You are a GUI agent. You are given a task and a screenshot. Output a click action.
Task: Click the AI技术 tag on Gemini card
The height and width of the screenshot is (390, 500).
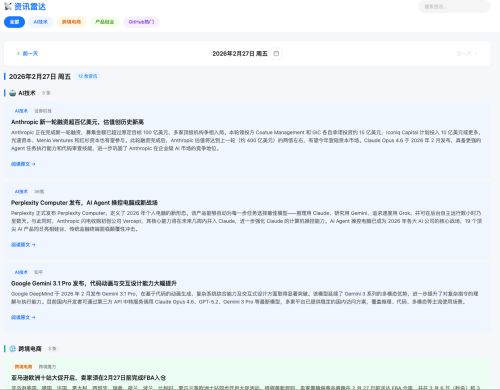pos(21,272)
